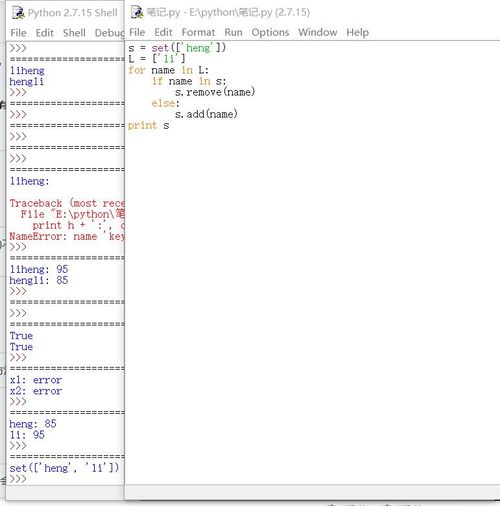This screenshot has width=500, height=506.
Task: Click shell output 'x1: error'
Action: [x=36, y=380]
